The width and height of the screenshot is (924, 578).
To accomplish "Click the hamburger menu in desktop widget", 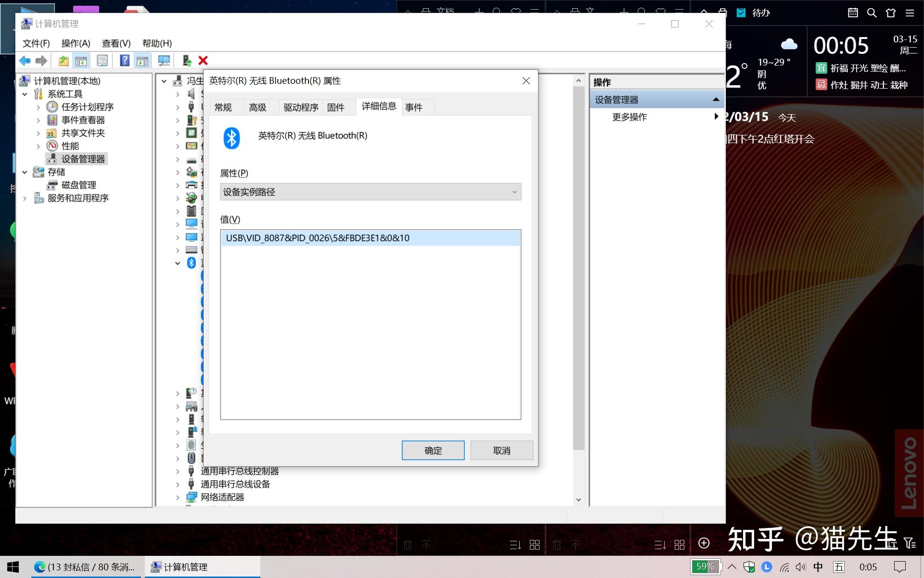I will [x=910, y=13].
